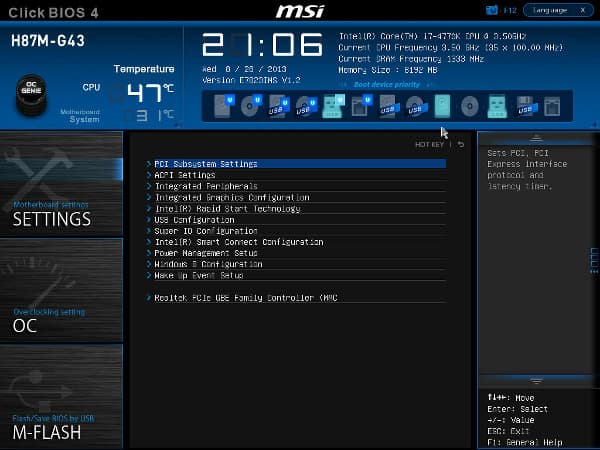Click the Current CPU Frequency text
600x450 pixels.
[451, 48]
